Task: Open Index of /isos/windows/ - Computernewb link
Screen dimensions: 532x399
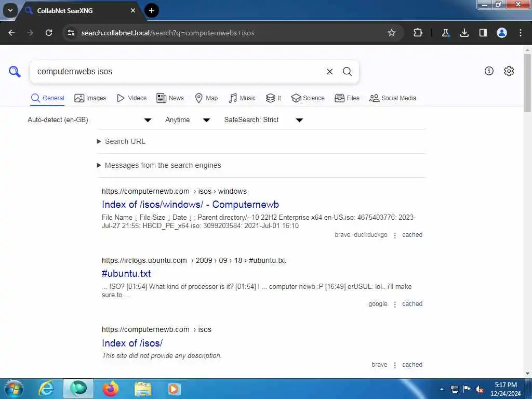Action: (x=190, y=205)
